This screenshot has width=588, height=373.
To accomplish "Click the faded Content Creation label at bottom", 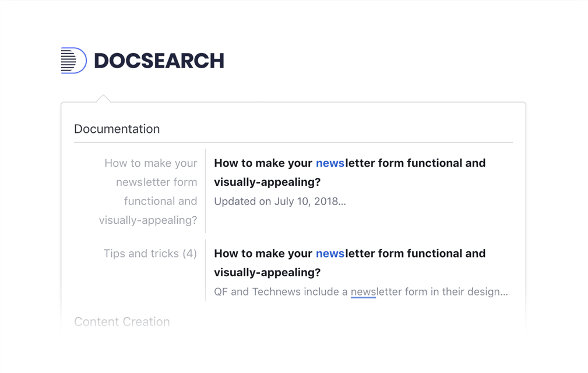I will click(x=122, y=322).
